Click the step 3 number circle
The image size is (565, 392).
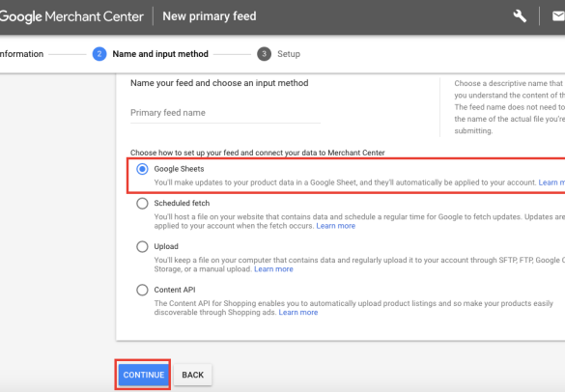pos(264,54)
